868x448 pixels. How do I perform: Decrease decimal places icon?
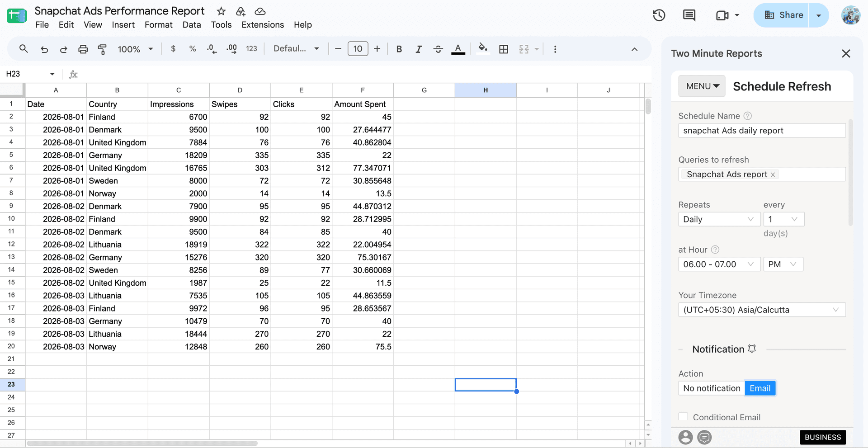[212, 49]
